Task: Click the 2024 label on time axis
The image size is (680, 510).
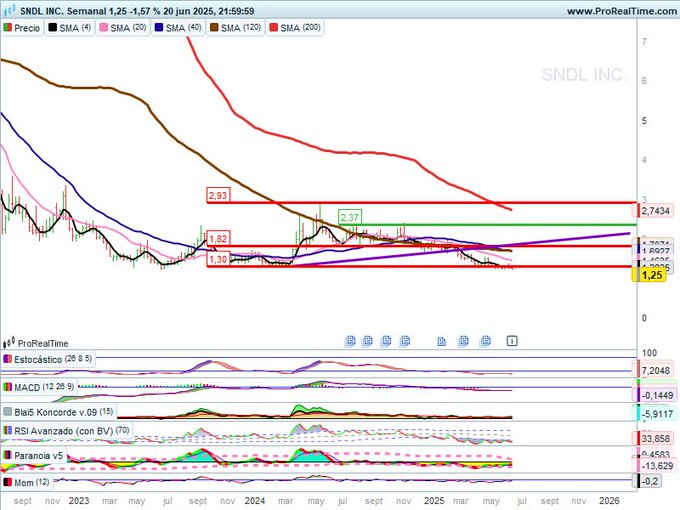Action: [x=255, y=501]
